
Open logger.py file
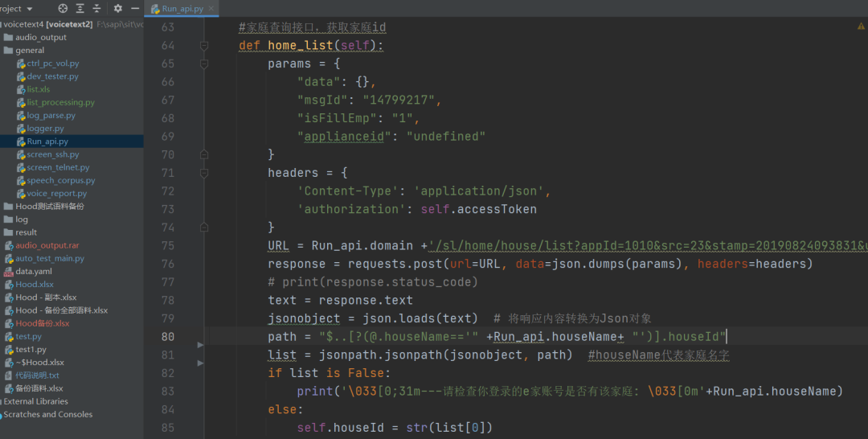point(45,128)
